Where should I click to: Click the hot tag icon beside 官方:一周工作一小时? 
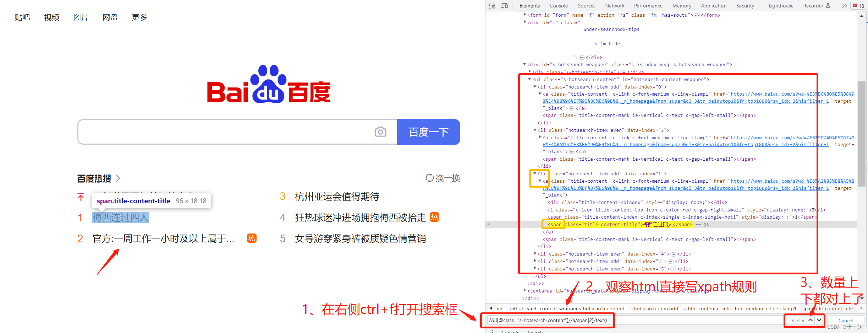252,238
